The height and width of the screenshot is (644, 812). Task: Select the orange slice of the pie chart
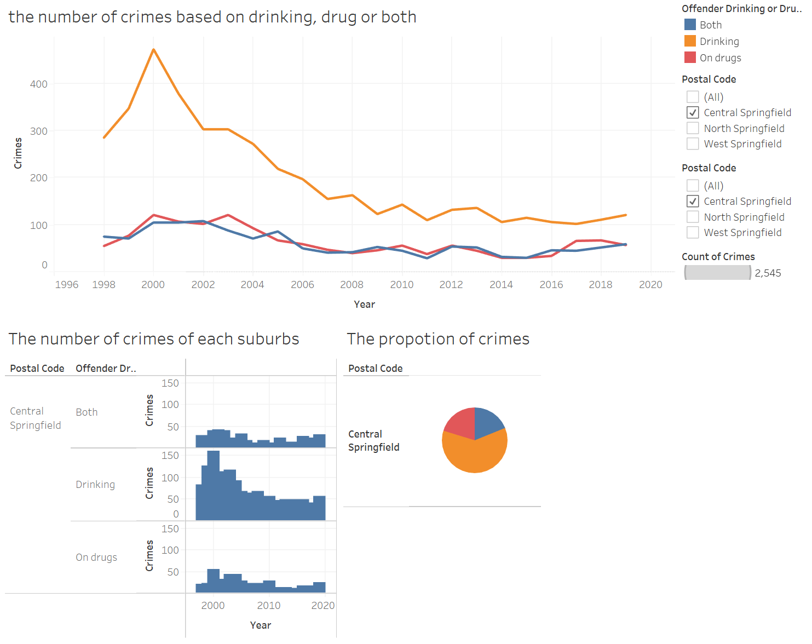click(x=475, y=456)
